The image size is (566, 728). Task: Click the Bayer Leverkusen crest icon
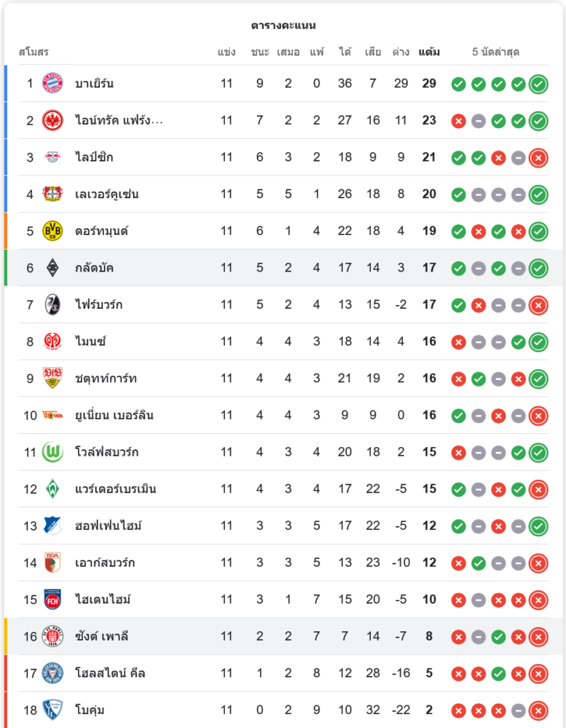(x=52, y=194)
